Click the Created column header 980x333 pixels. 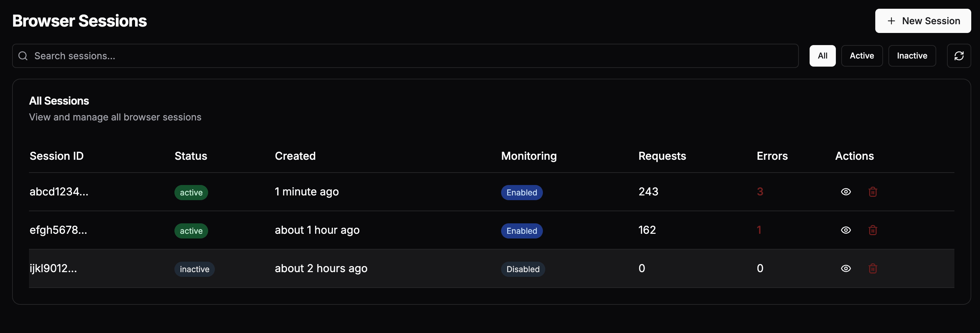click(x=295, y=156)
